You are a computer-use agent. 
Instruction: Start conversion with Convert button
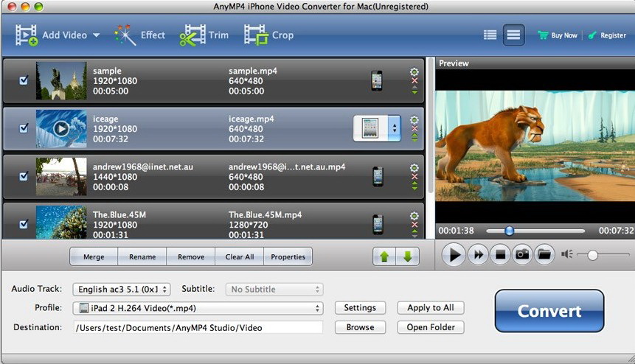[549, 311]
